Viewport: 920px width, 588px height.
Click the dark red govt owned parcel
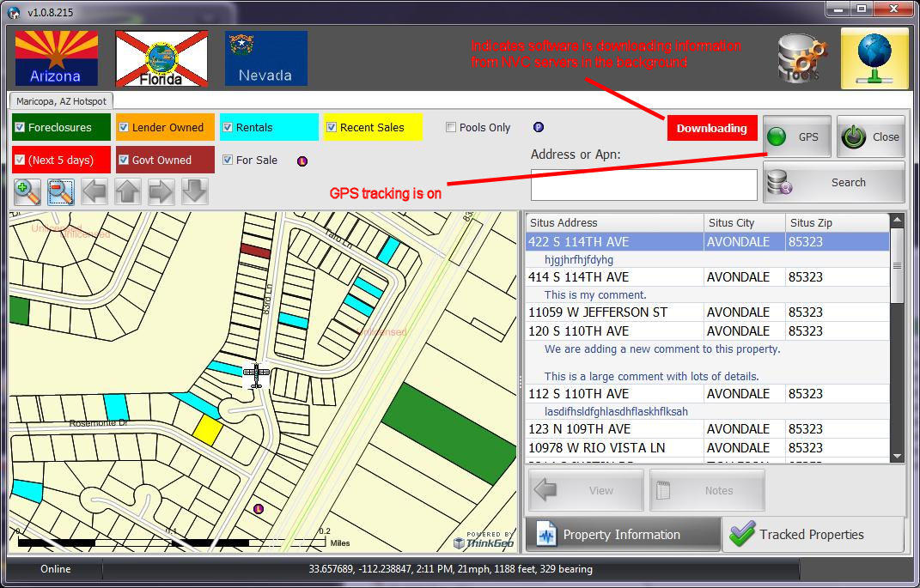(x=255, y=251)
